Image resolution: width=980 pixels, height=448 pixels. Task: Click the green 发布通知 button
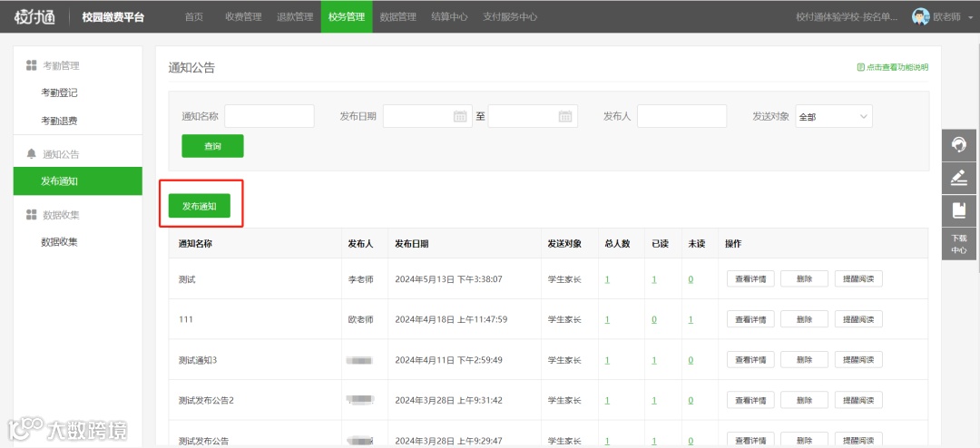tap(200, 206)
